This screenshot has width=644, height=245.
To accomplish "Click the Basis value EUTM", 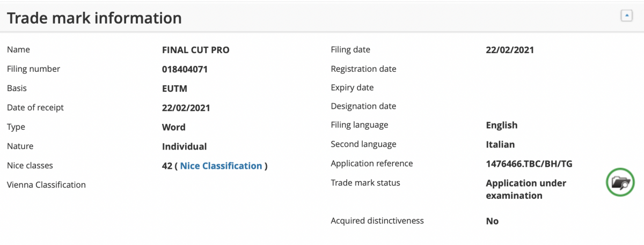I will [174, 88].
